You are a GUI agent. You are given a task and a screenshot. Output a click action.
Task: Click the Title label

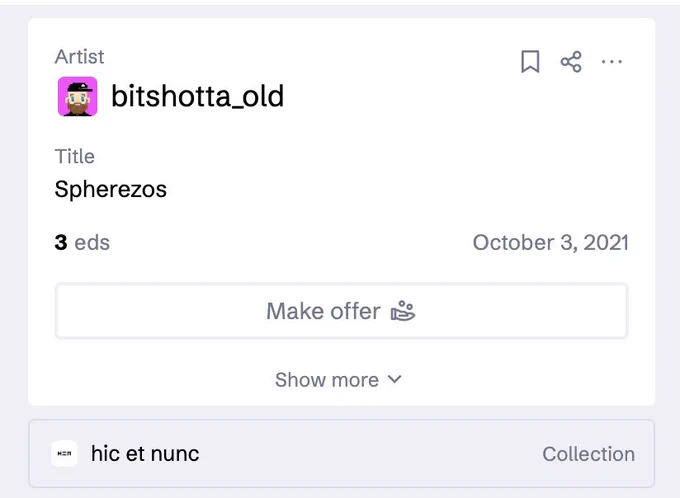pos(75,157)
